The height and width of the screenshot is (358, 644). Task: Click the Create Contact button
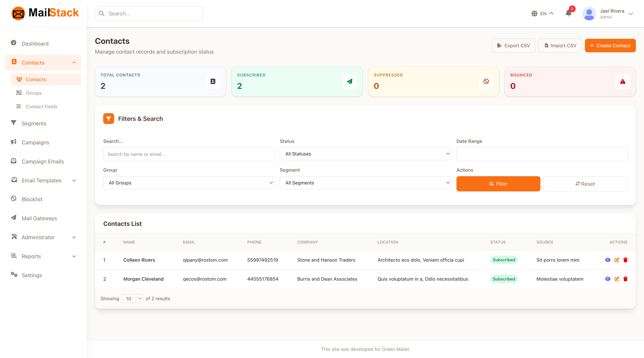coord(610,46)
